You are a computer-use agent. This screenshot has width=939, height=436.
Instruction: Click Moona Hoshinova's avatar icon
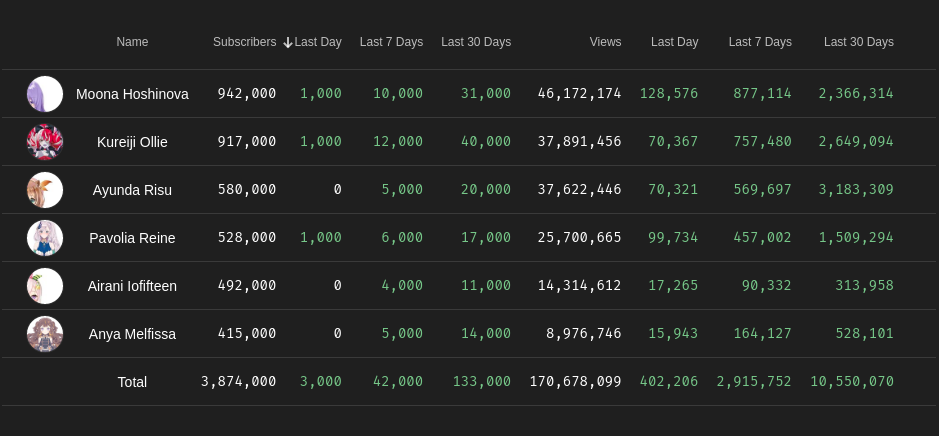[45, 94]
